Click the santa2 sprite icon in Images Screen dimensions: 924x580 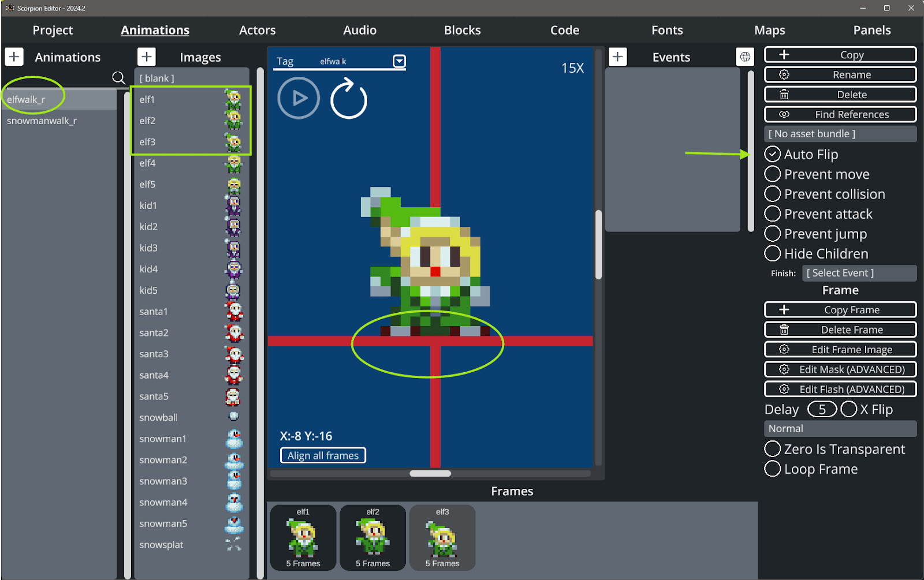pyautogui.click(x=233, y=333)
